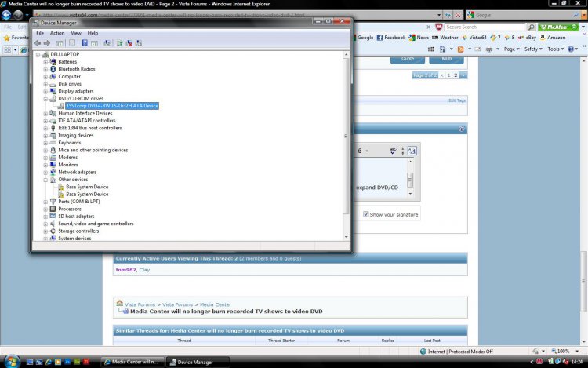Expand the Batteries node

click(x=45, y=62)
